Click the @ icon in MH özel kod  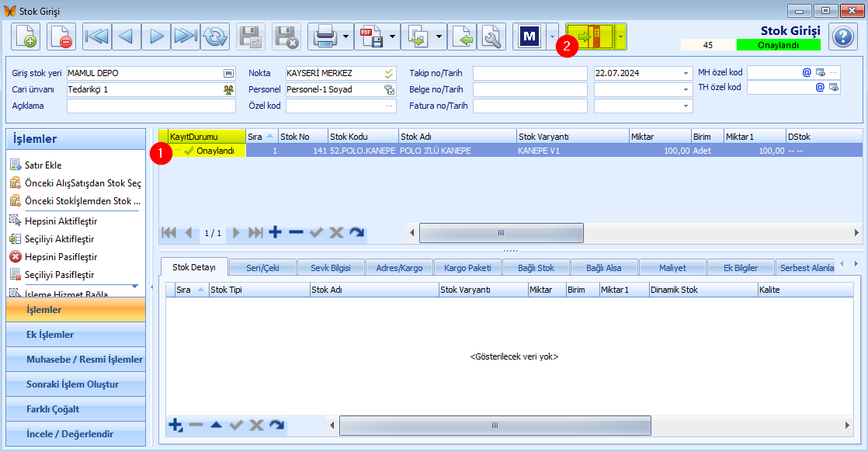(x=807, y=72)
